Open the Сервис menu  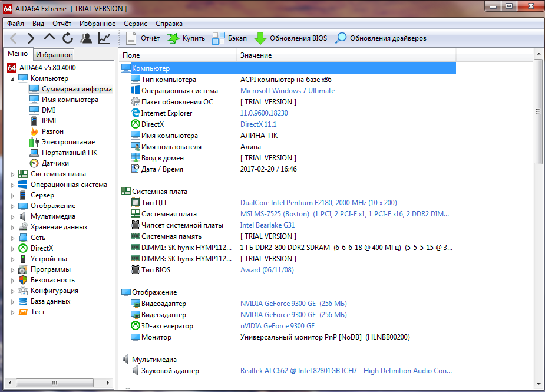pyautogui.click(x=136, y=24)
